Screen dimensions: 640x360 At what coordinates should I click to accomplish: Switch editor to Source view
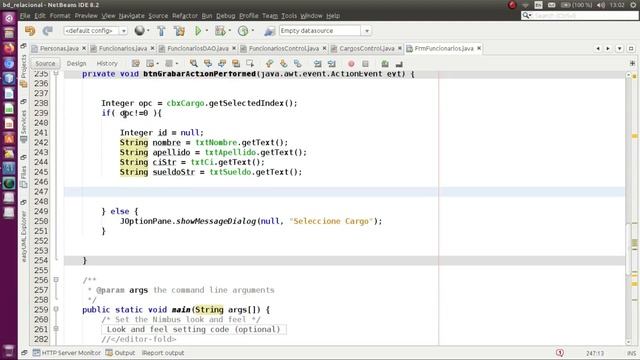tap(45, 64)
